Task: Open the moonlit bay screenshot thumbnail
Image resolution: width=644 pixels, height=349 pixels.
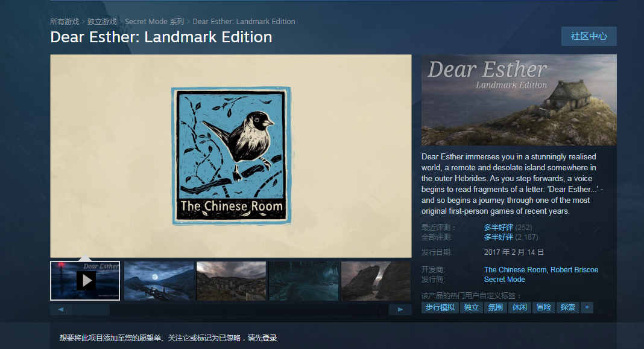Action: [x=159, y=281]
